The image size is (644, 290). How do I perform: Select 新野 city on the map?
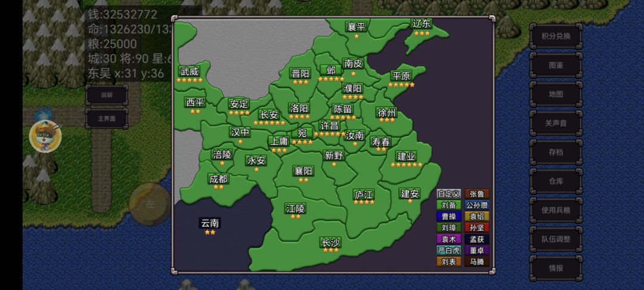334,155
